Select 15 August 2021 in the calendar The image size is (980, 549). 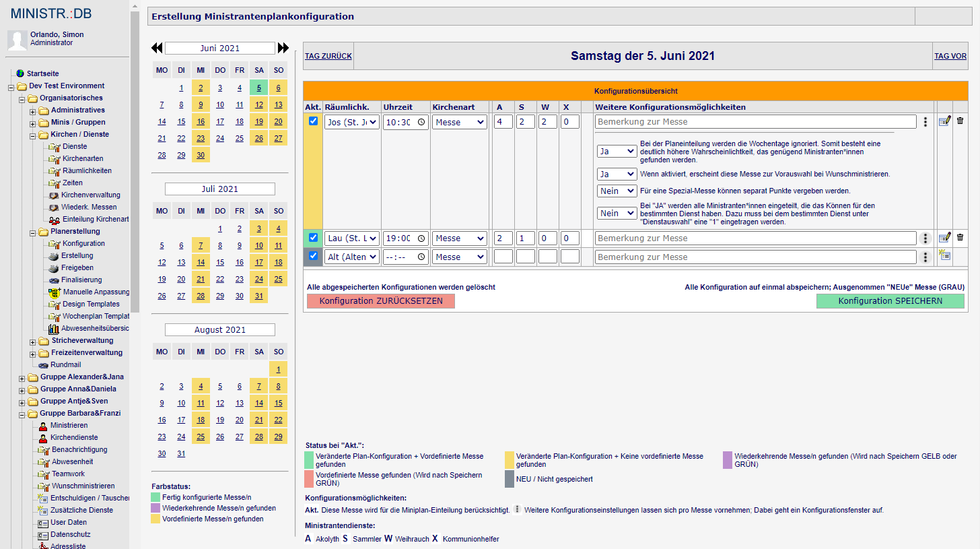[279, 403]
